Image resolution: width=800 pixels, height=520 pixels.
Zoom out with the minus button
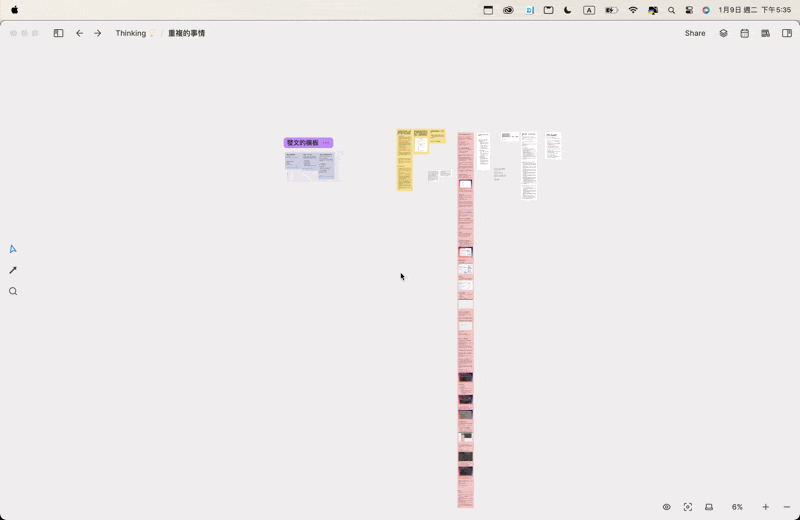pos(787,507)
